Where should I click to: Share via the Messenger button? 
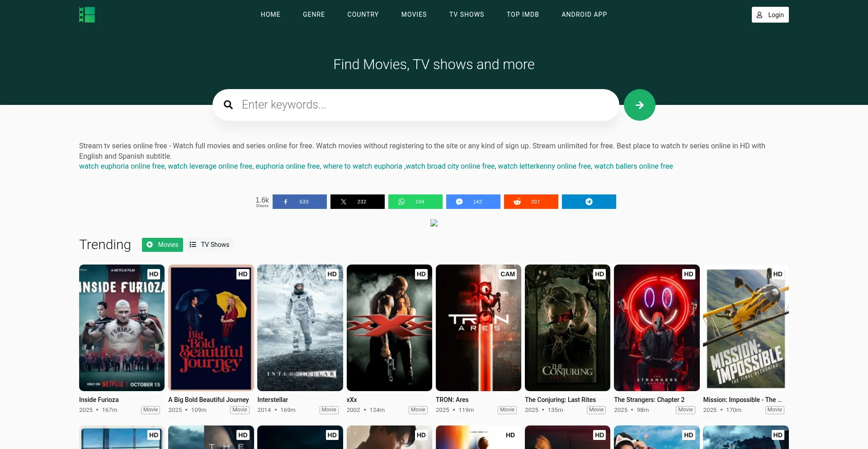coord(473,202)
